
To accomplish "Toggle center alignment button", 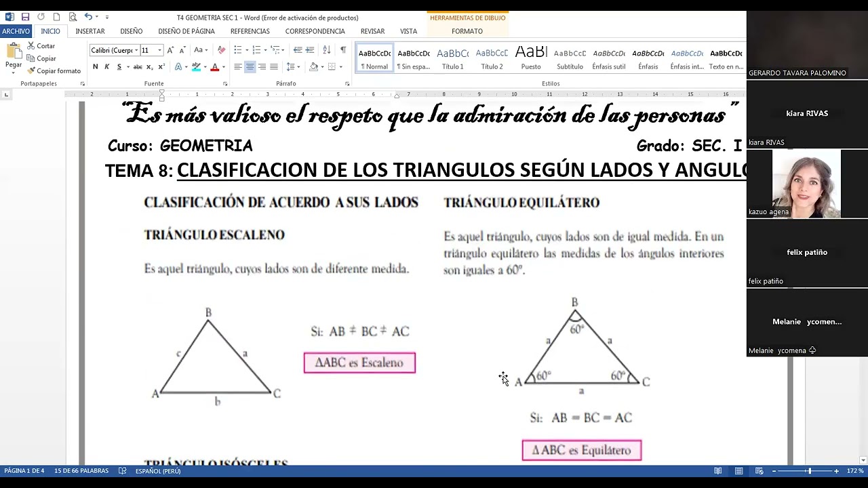I will tap(250, 66).
